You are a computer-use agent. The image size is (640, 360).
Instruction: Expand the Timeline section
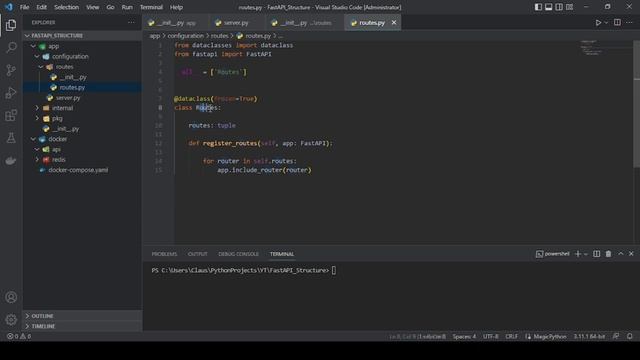pos(82,326)
